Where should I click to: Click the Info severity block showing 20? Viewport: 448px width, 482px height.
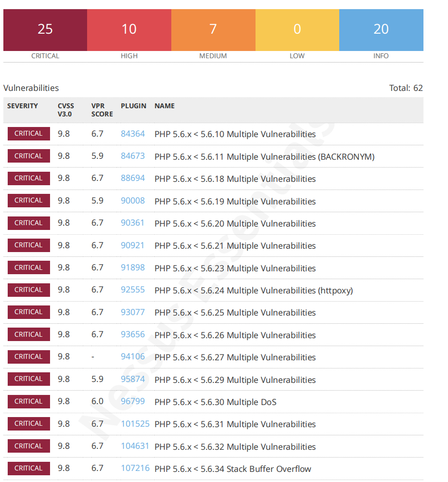coord(381,30)
